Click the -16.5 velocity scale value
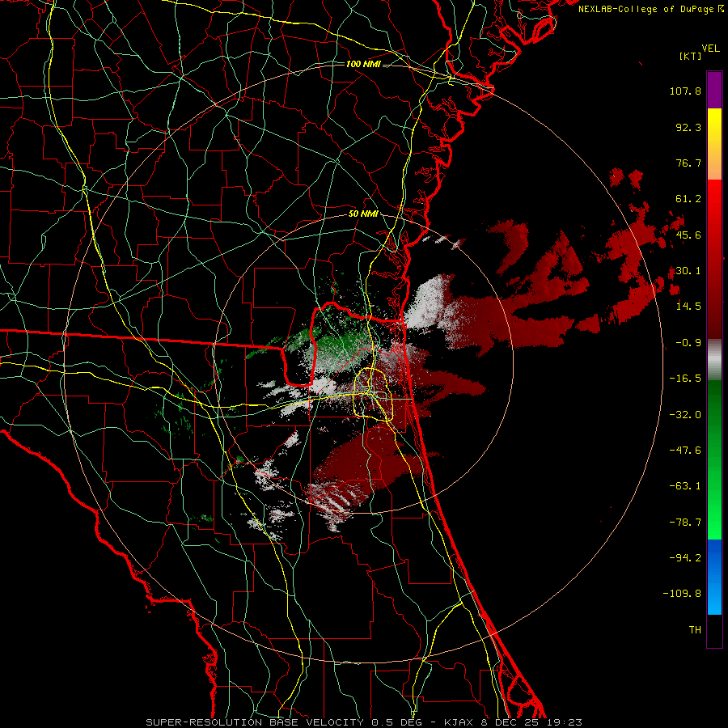The height and width of the screenshot is (728, 728). click(x=685, y=379)
